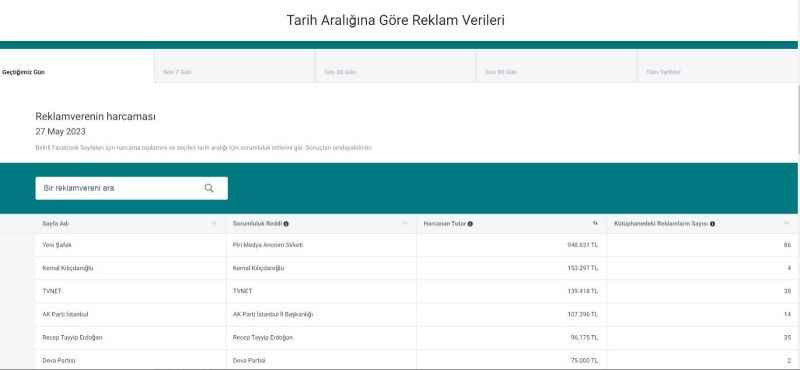Open info tooltip beside Kütüphanedeki Reklamların Sayısı header
This screenshot has width=800, height=370.
click(712, 224)
